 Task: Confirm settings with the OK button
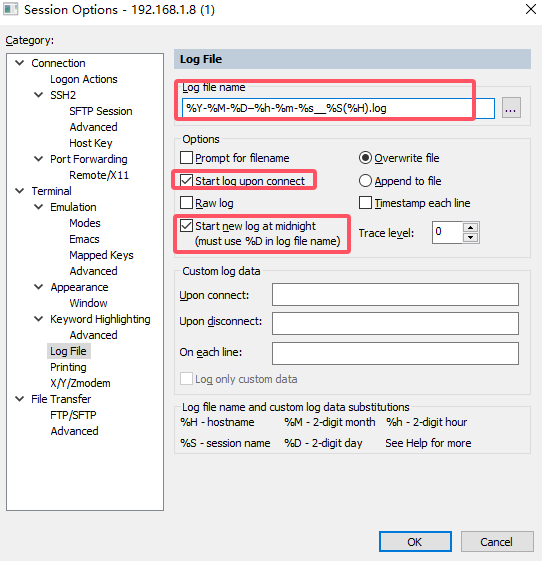coord(415,542)
